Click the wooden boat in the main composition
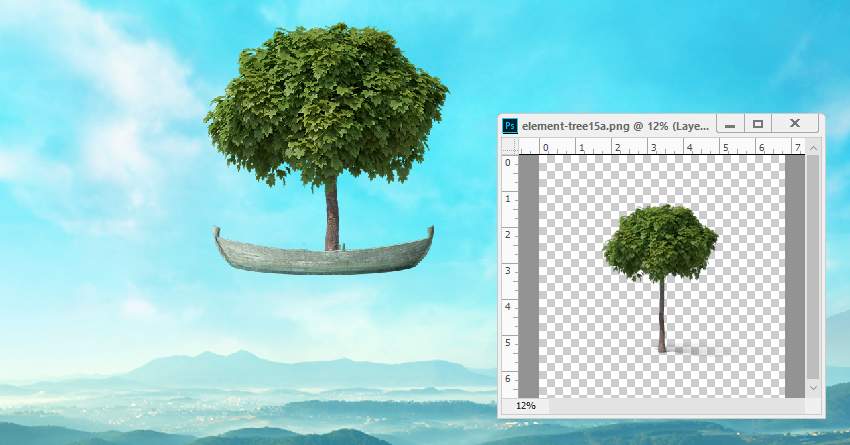850x445 pixels. 324,255
